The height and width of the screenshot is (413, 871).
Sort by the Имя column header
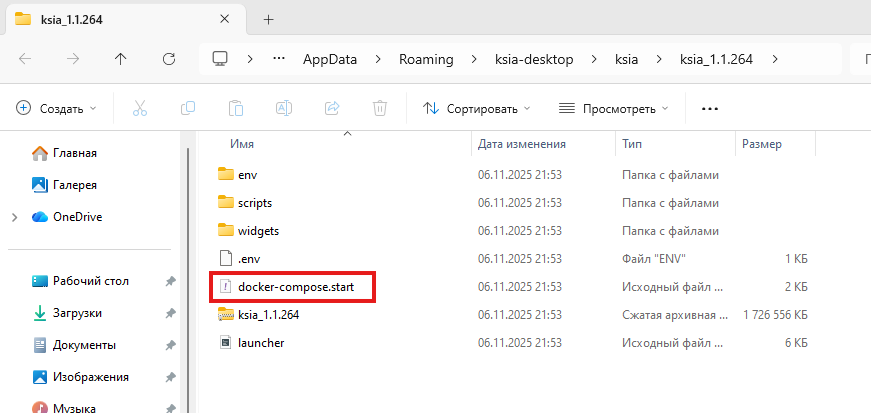[242, 145]
